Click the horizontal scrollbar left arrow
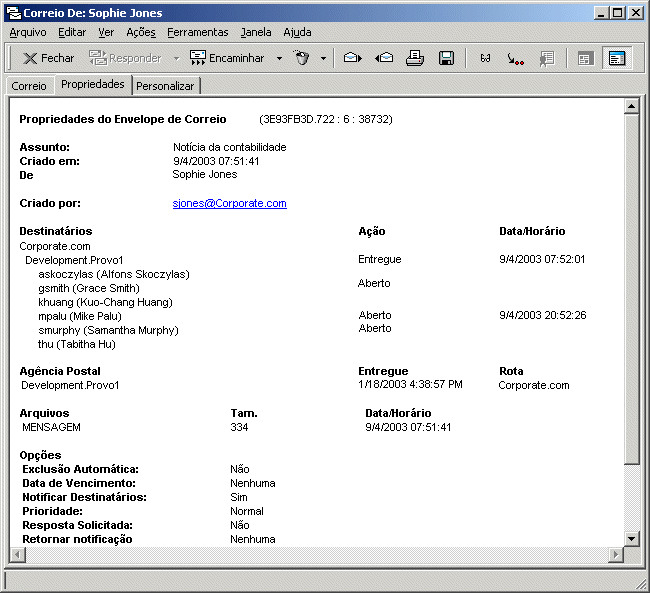 point(17,554)
